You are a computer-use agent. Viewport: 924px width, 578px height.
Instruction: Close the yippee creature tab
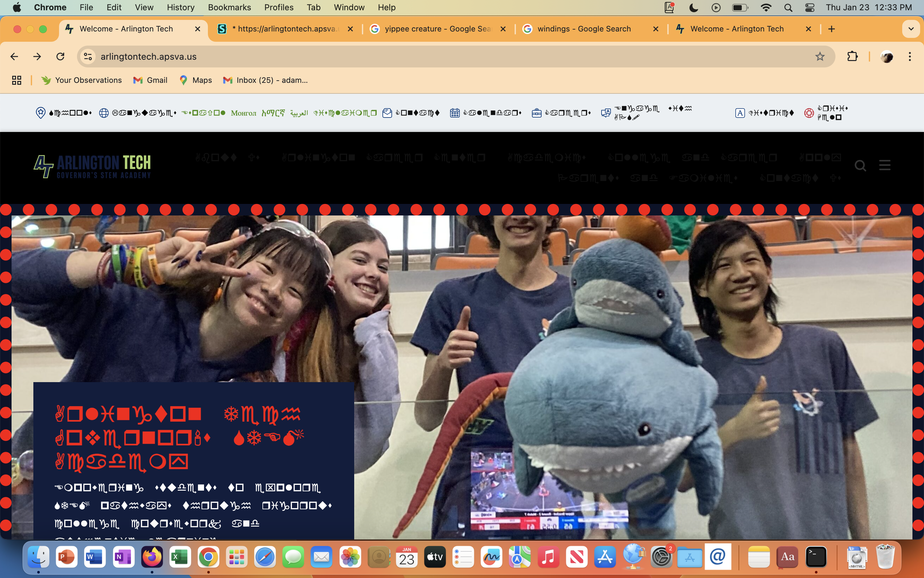pos(503,29)
